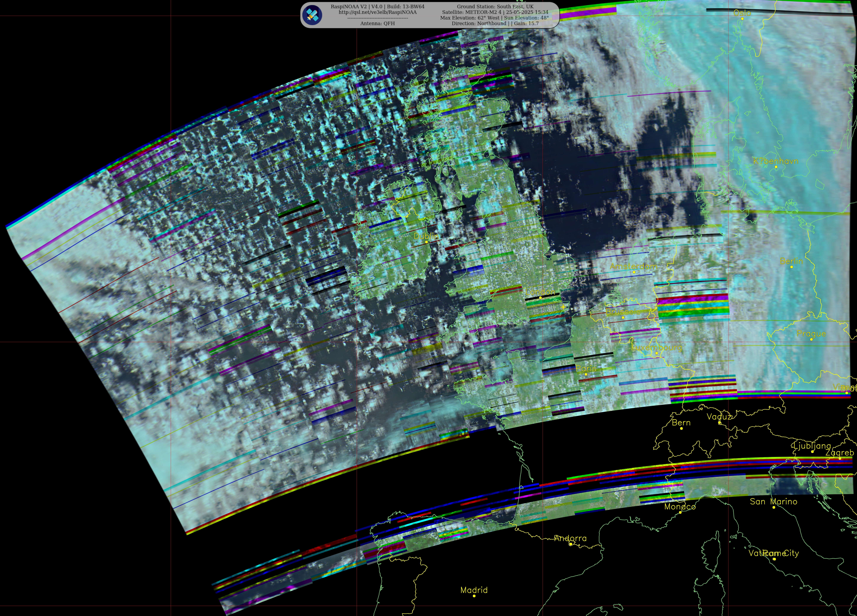Click the Zagreb city label
The width and height of the screenshot is (857, 616).
840,453
